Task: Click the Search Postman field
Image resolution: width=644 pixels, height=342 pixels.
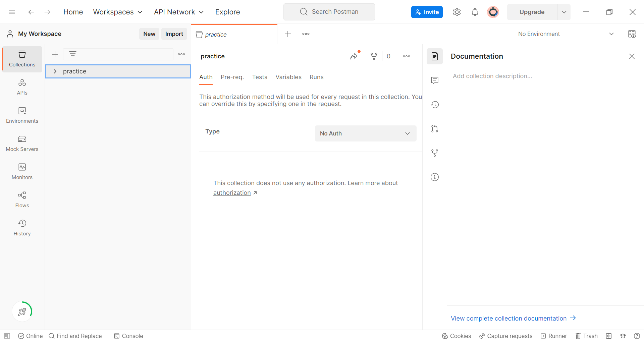Action: pos(329,12)
